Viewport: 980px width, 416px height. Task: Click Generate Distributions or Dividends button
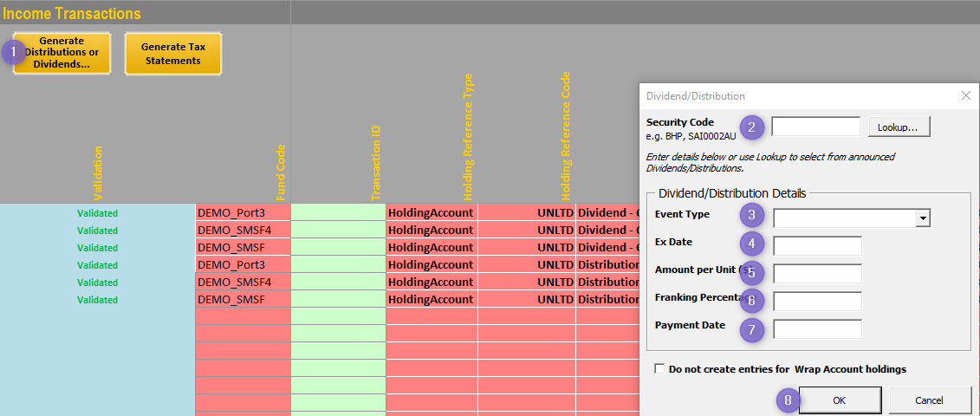coord(62,54)
